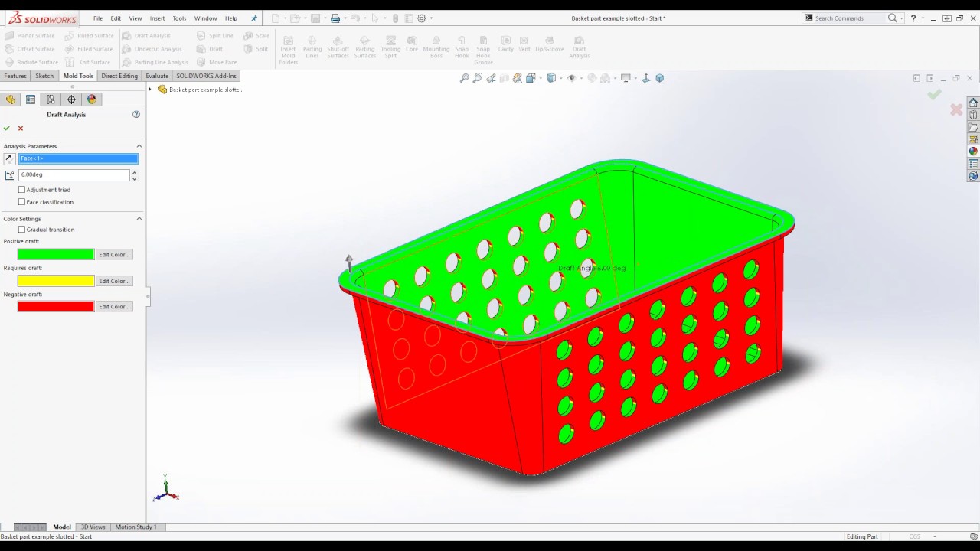Edit Color for Requires draft
Screen dimensions: 980x551
pos(114,281)
